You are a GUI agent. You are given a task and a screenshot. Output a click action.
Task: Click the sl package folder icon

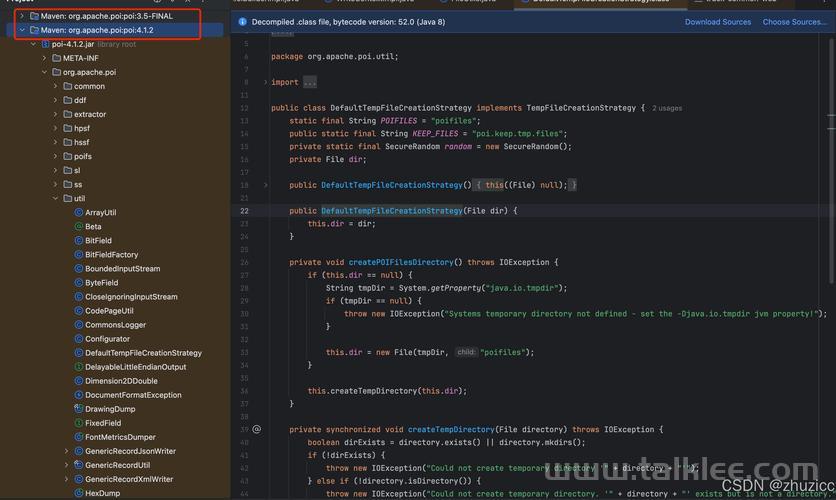(x=68, y=171)
